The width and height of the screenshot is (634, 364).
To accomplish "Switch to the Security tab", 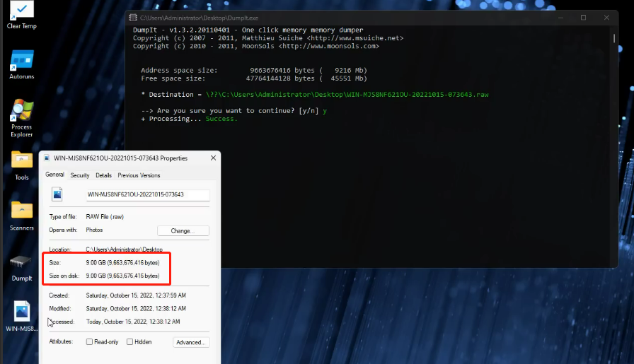I will [x=80, y=175].
